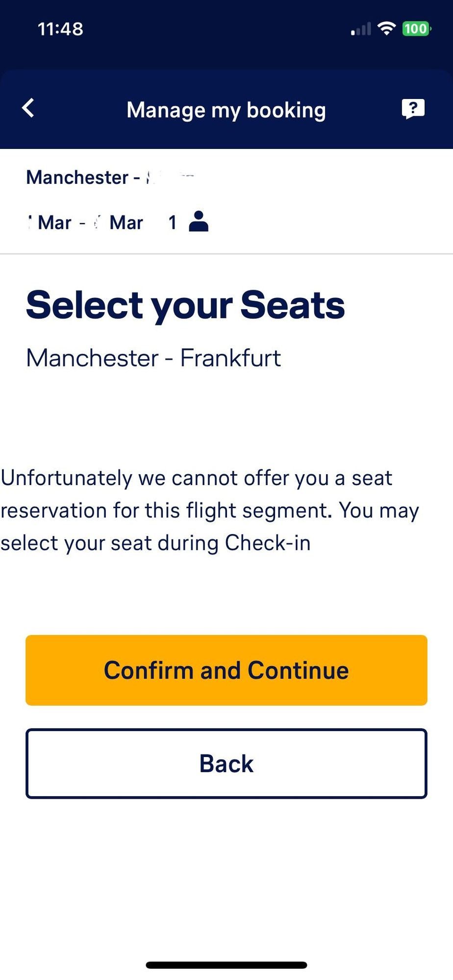The width and height of the screenshot is (453, 980).
Task: Tap the Wi-Fi status icon
Action: 387,29
